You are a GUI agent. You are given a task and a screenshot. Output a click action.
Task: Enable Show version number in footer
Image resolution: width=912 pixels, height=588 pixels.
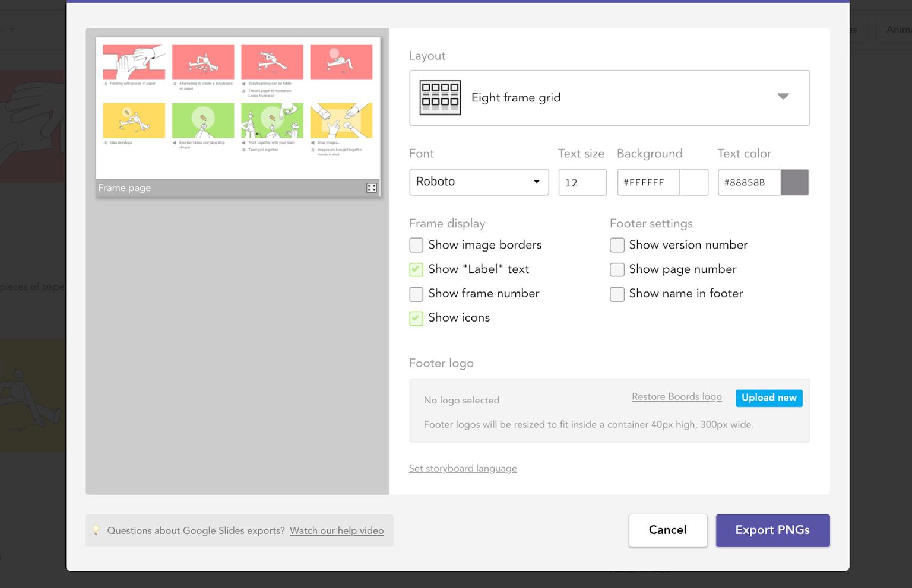(617, 245)
